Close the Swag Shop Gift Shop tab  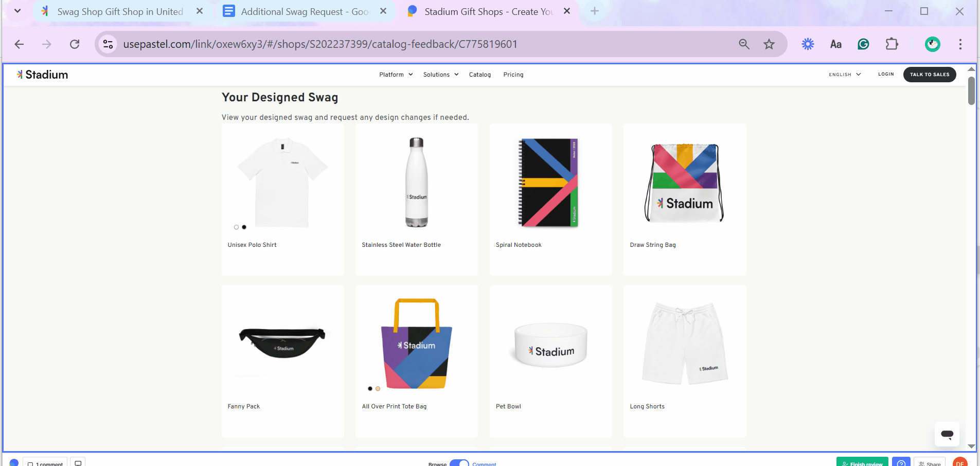(x=200, y=11)
